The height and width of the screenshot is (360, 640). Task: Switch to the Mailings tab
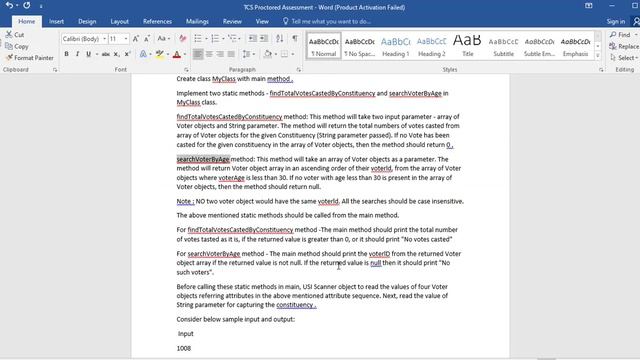click(x=197, y=21)
